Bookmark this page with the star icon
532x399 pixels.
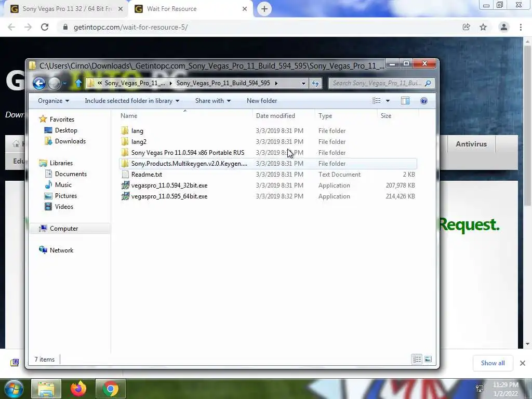pyautogui.click(x=483, y=27)
